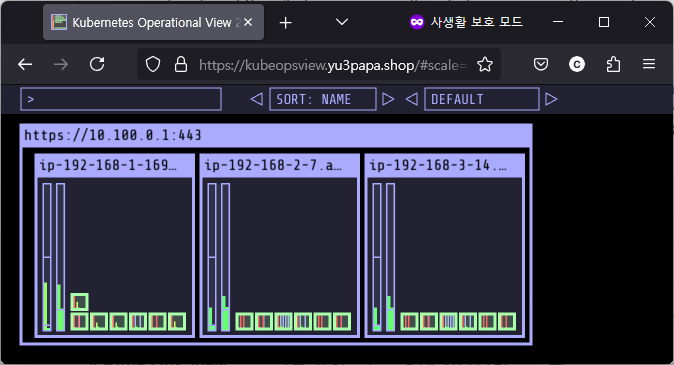This screenshot has width=674, height=365.
Task: Select second pod in ip-192-168-2-7 node
Action: 264,322
